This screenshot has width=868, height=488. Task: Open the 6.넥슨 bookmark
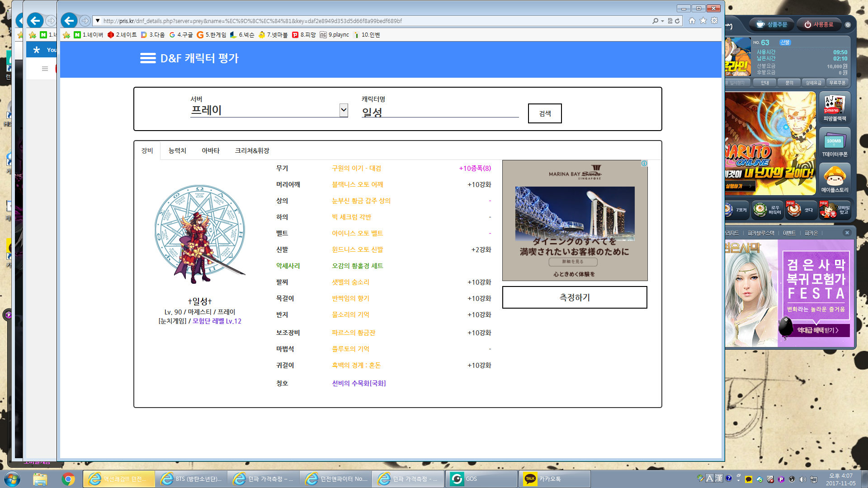(242, 35)
